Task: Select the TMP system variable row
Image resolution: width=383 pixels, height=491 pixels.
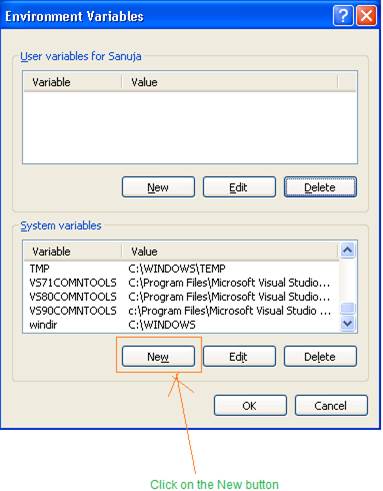Action: (182, 268)
